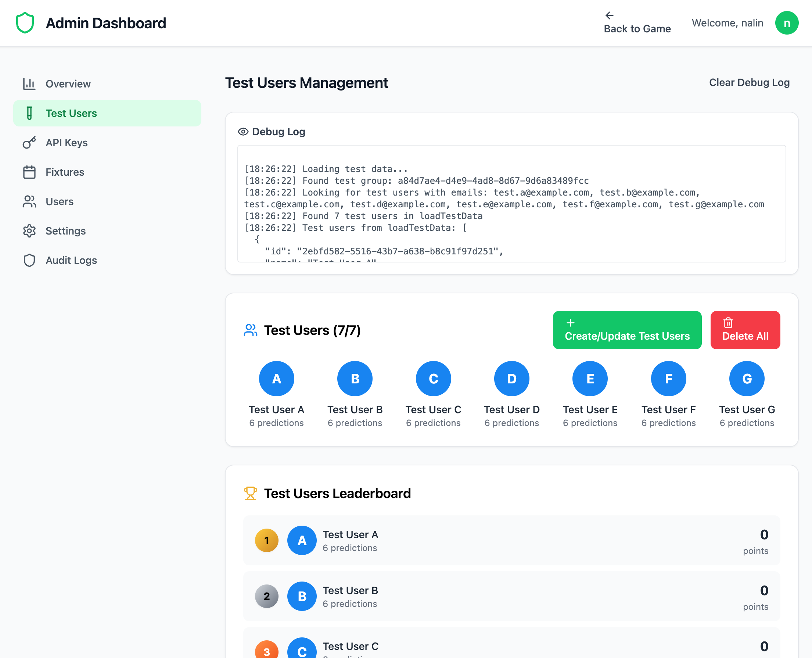Click the Audit Logs shield icon

coord(29,260)
